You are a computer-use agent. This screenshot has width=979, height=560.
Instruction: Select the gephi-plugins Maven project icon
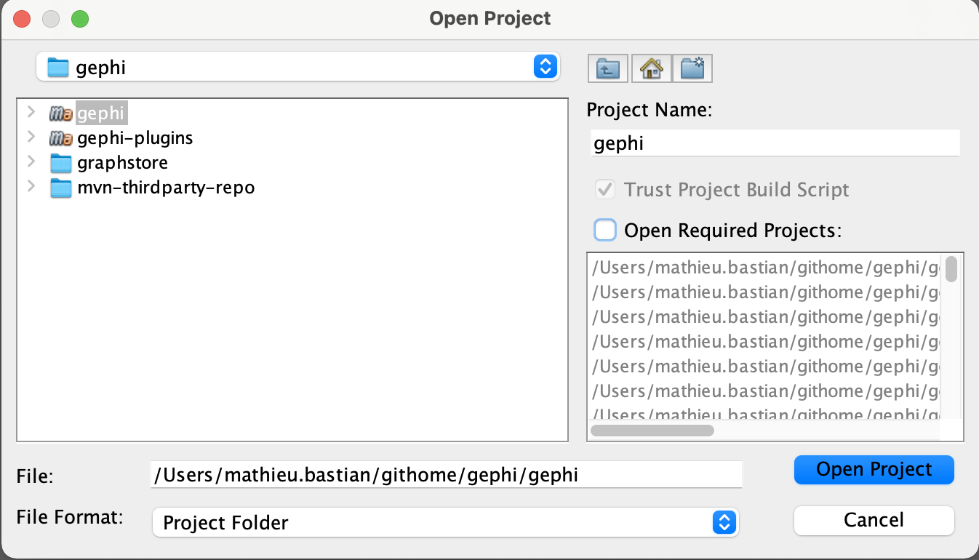60,138
